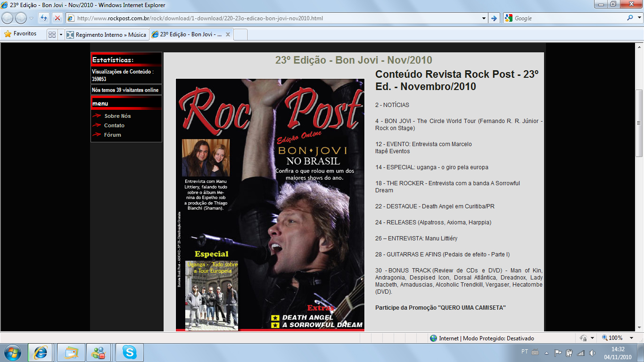Click red arrow icon beside Fórum
Viewport: 644px width, 362px height.
click(x=97, y=134)
